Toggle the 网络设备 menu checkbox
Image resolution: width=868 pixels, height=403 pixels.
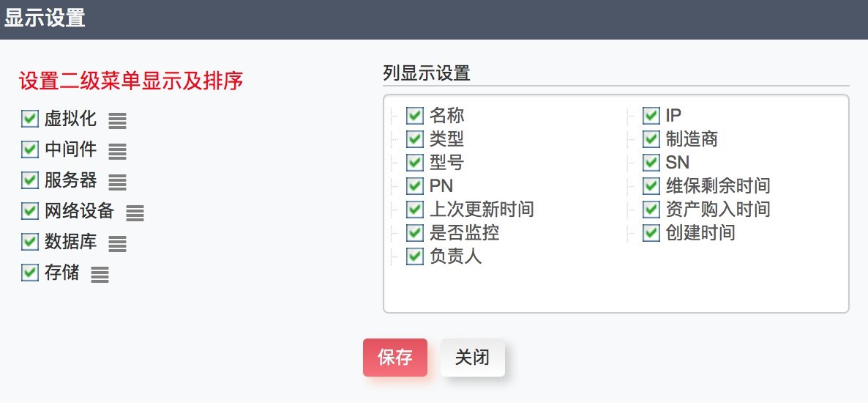click(x=30, y=211)
